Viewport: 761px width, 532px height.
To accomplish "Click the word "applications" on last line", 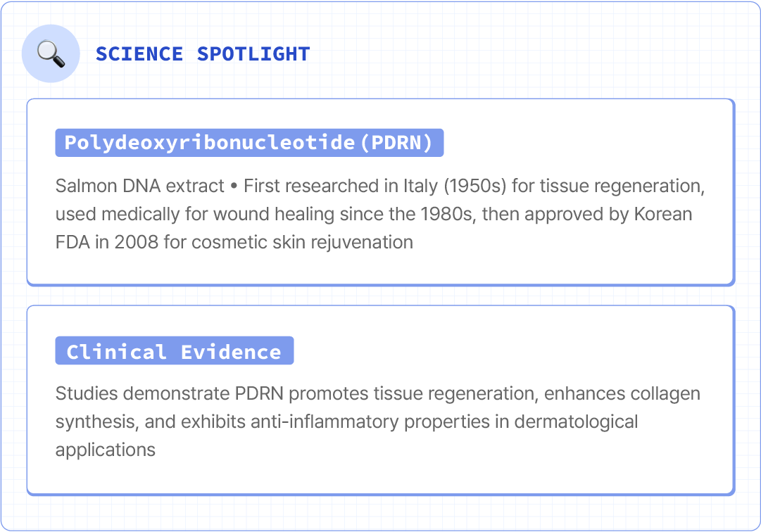I will tap(106, 450).
